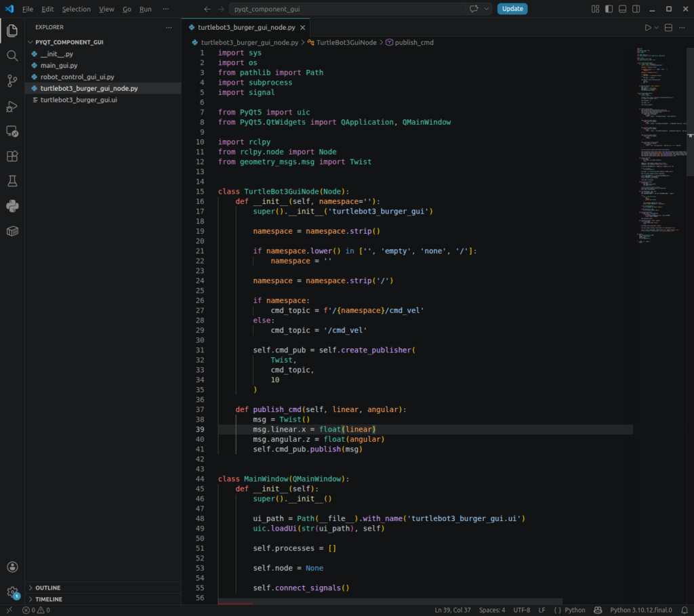The height and width of the screenshot is (616, 694).
Task: Open the Accounts menu
Action: 12,567
